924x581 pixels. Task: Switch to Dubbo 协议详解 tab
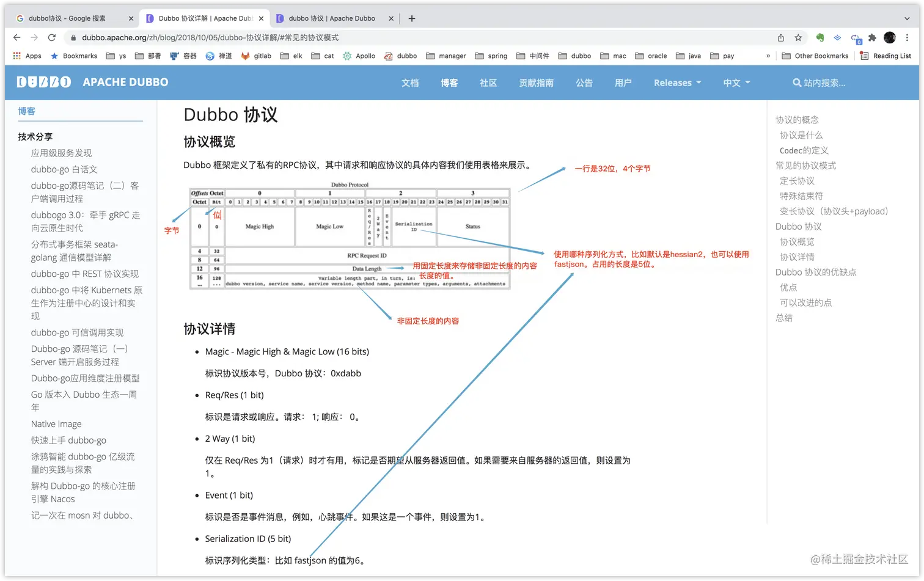205,18
